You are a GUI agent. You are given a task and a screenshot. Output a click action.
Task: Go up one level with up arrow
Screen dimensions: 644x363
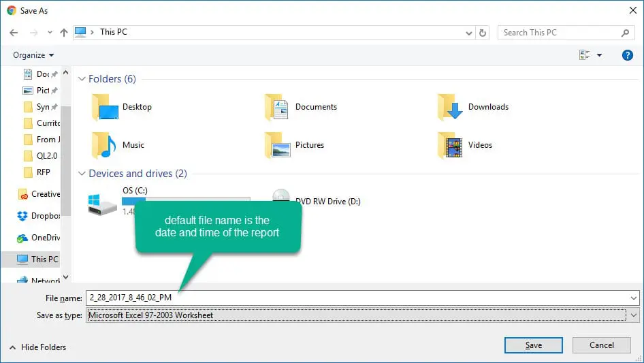click(x=64, y=33)
